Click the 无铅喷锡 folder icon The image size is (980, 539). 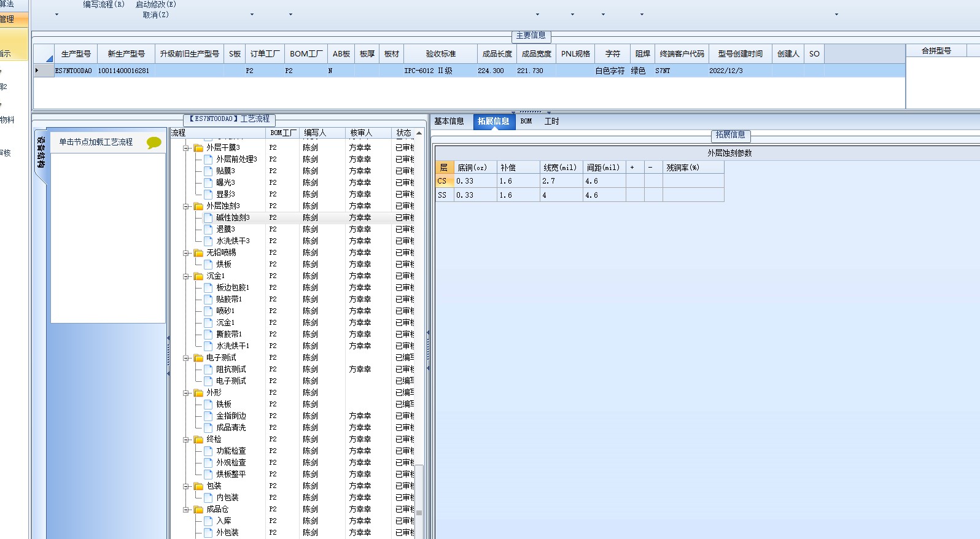(x=198, y=253)
